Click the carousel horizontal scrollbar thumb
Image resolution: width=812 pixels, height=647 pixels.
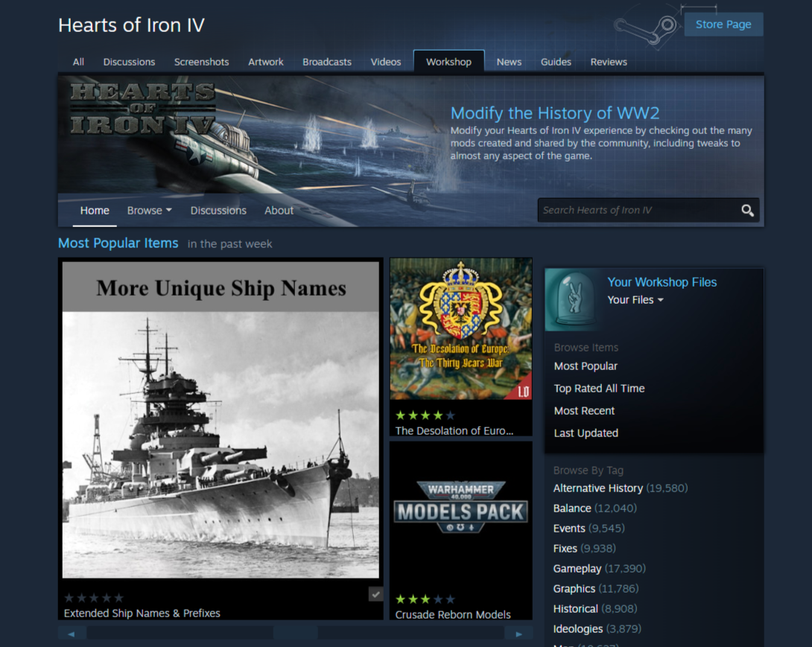coord(296,634)
